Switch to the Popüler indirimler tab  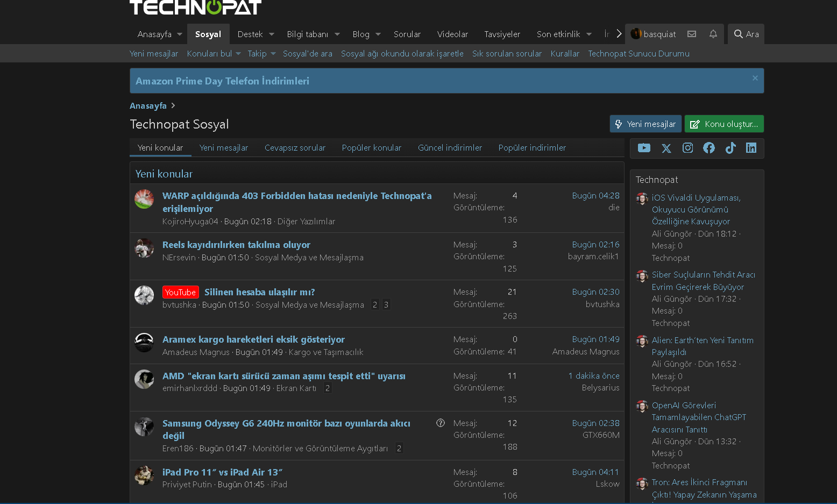[x=533, y=147]
